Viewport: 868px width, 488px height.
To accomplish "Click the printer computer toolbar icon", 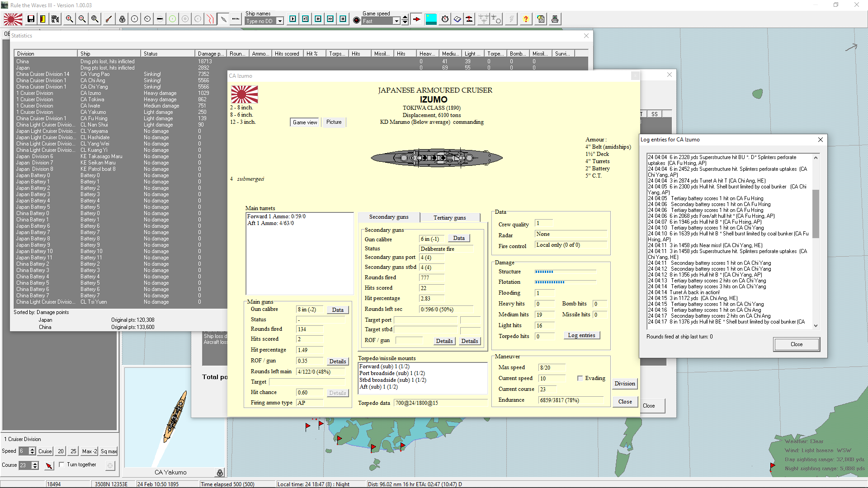I will (555, 19).
